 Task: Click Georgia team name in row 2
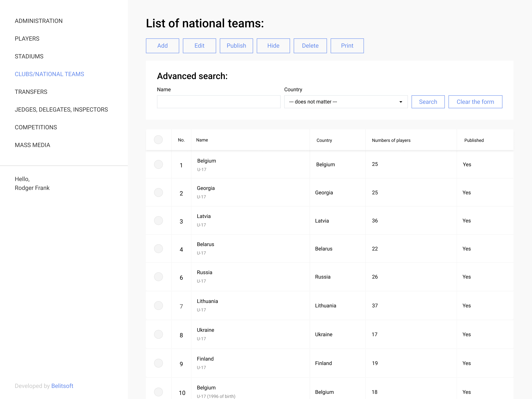tap(206, 188)
